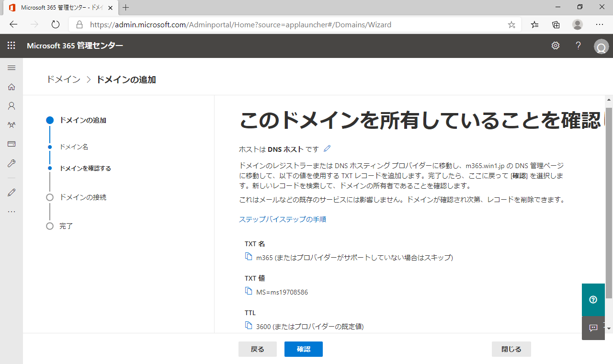Open a new browser tab

(126, 8)
